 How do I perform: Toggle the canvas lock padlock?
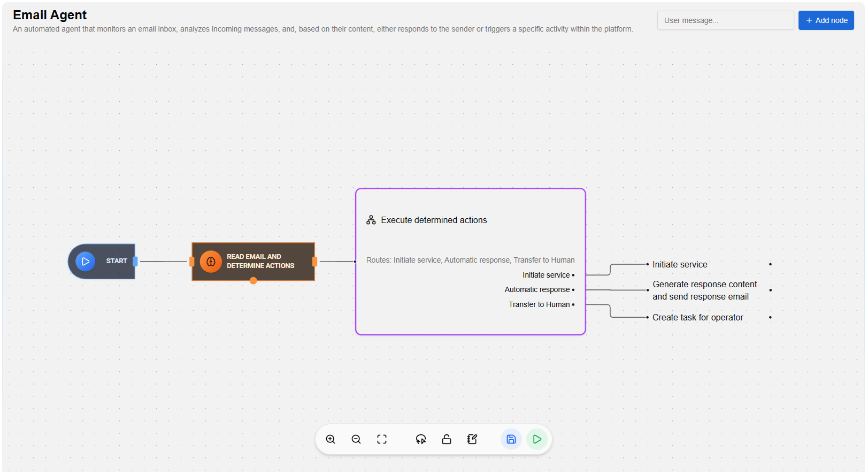[447, 439]
